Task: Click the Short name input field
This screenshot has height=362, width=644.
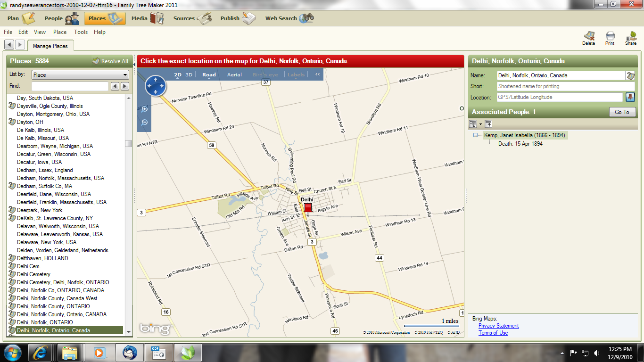Action: point(566,86)
